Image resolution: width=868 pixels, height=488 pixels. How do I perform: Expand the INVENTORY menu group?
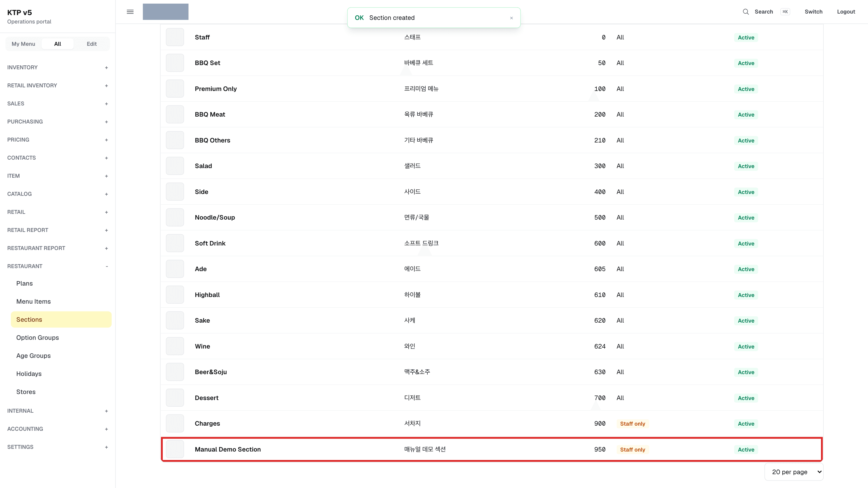(58, 67)
